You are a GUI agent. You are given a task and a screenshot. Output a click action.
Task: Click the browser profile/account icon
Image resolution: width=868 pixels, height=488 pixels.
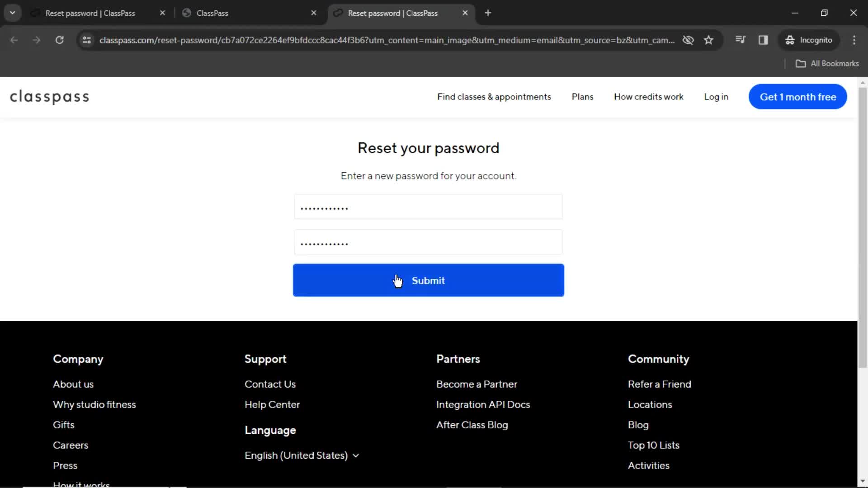809,40
